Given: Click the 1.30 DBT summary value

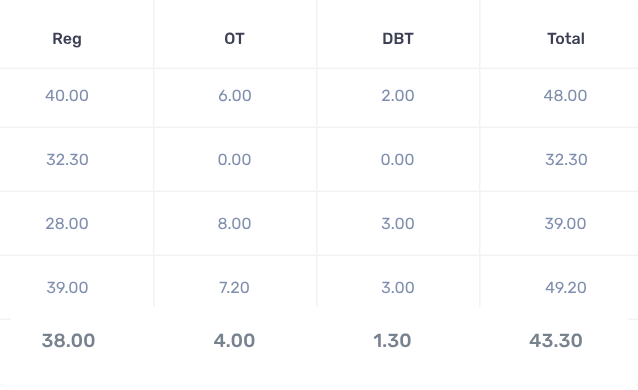Looking at the screenshot, I should point(392,340).
